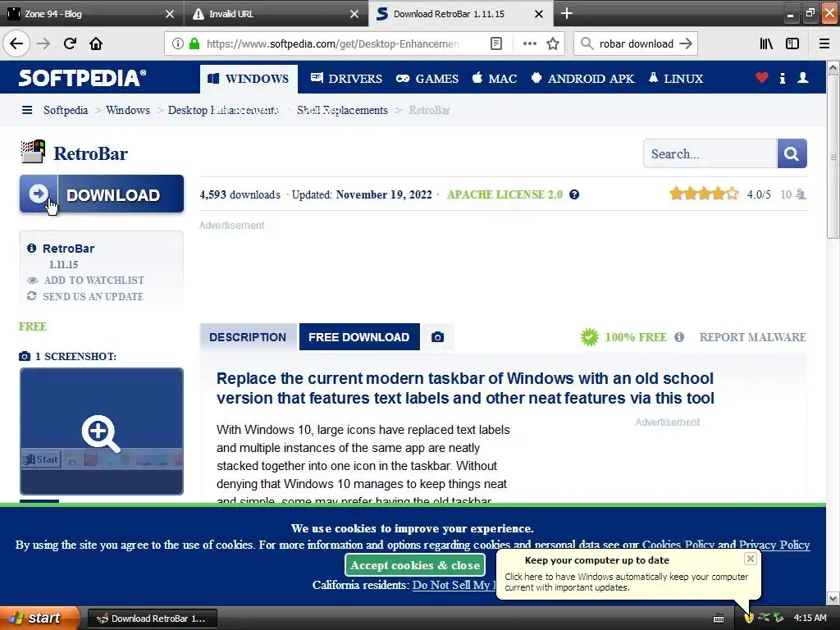Screen dimensions: 840x630
Task: Click the red heart icon in header
Action: click(x=761, y=78)
